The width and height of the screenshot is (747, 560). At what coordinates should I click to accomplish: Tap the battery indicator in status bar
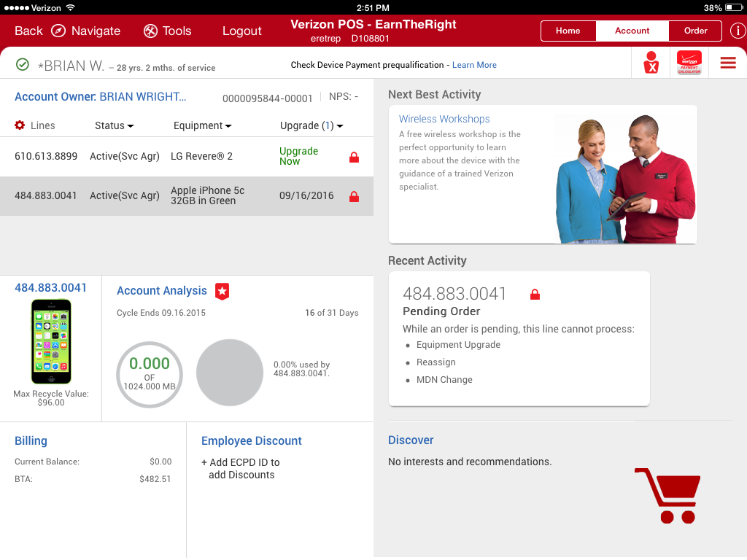pos(734,7)
